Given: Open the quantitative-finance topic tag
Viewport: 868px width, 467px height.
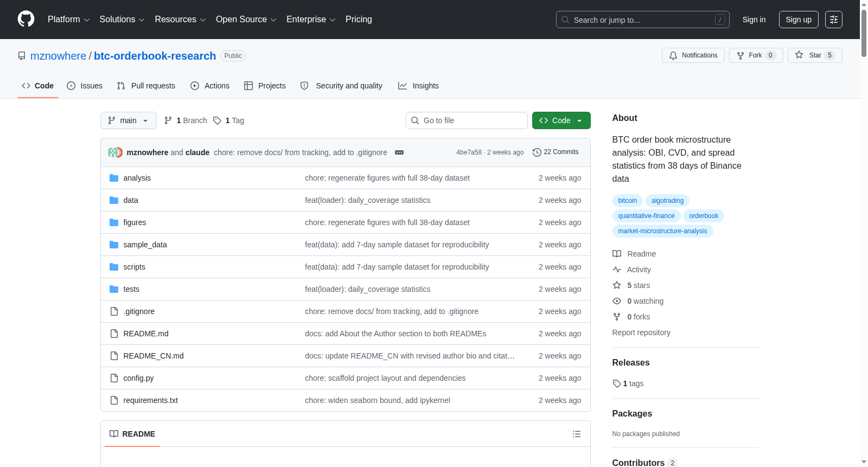Looking at the screenshot, I should pos(646,216).
